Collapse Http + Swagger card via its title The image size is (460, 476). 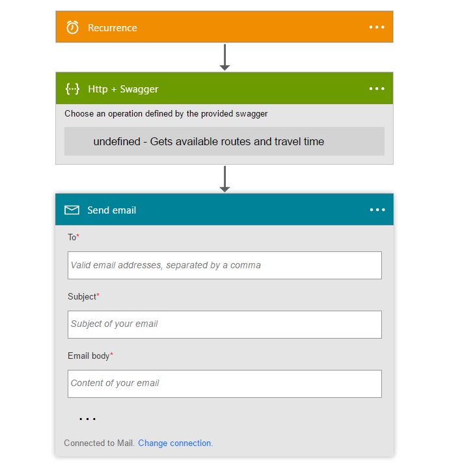coord(123,89)
